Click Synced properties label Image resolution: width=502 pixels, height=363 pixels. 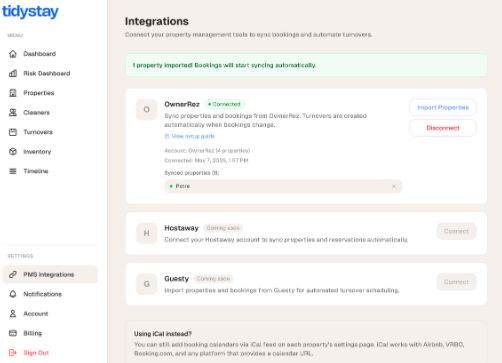pos(192,173)
